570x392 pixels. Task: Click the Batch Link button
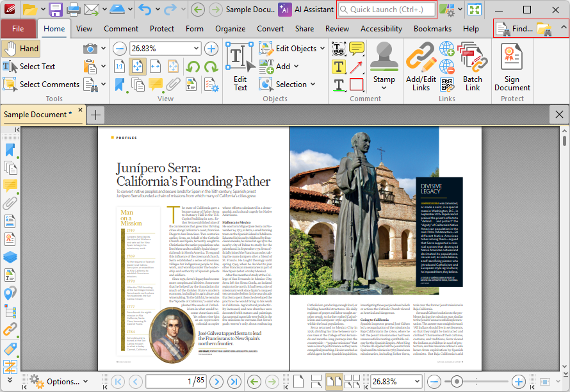473,67
